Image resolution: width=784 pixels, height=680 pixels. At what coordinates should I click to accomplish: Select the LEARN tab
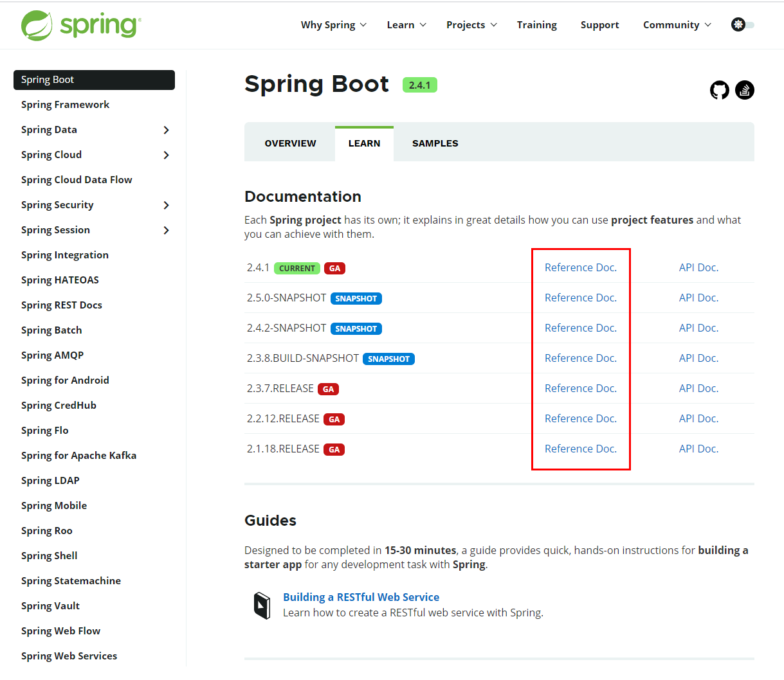point(364,143)
